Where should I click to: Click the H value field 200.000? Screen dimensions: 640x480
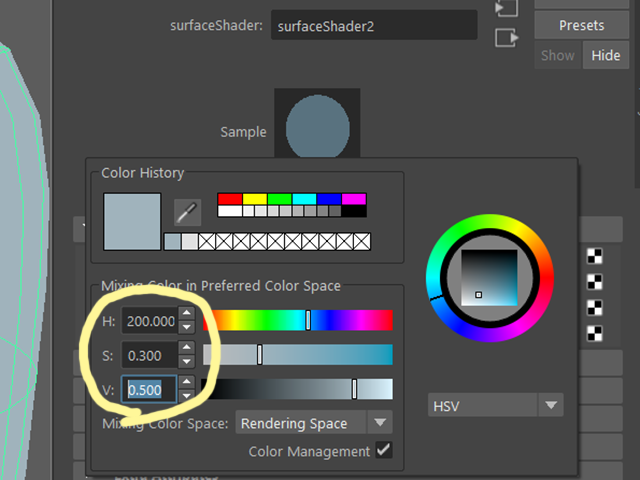[150, 321]
